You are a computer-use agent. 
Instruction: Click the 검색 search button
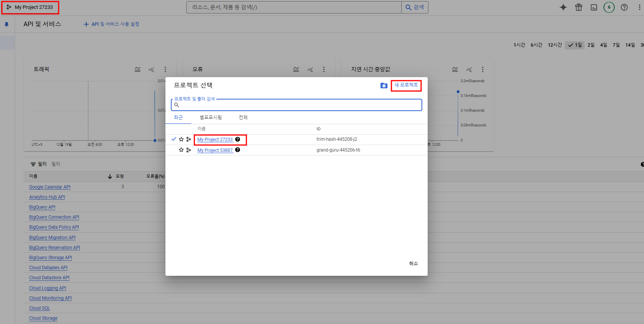tap(415, 7)
